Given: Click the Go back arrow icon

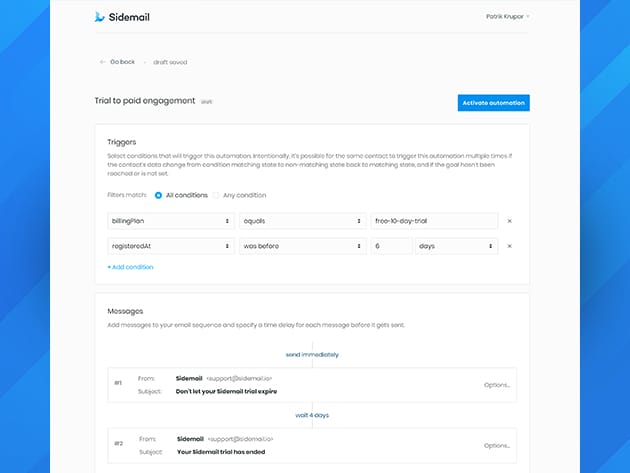Looking at the screenshot, I should tap(102, 62).
